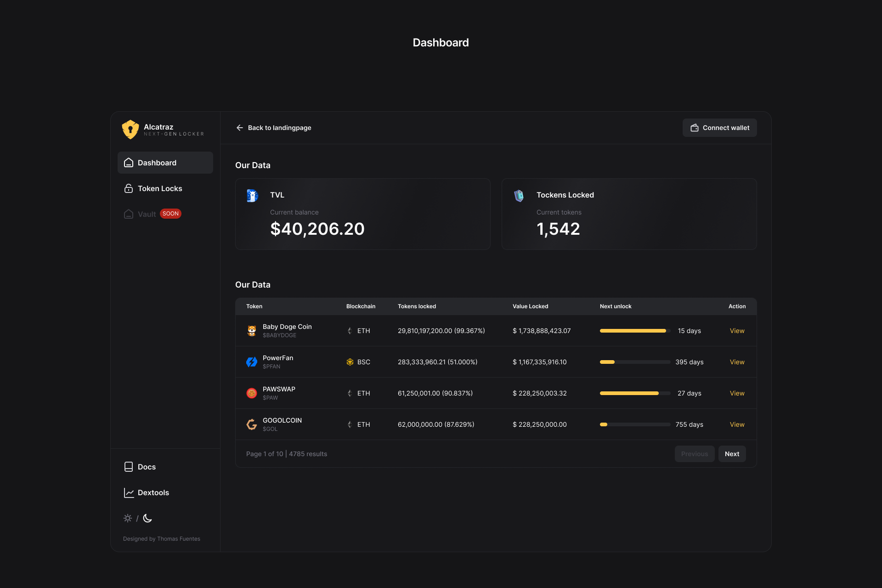Click the SOON badge beside Vault

click(x=170, y=214)
